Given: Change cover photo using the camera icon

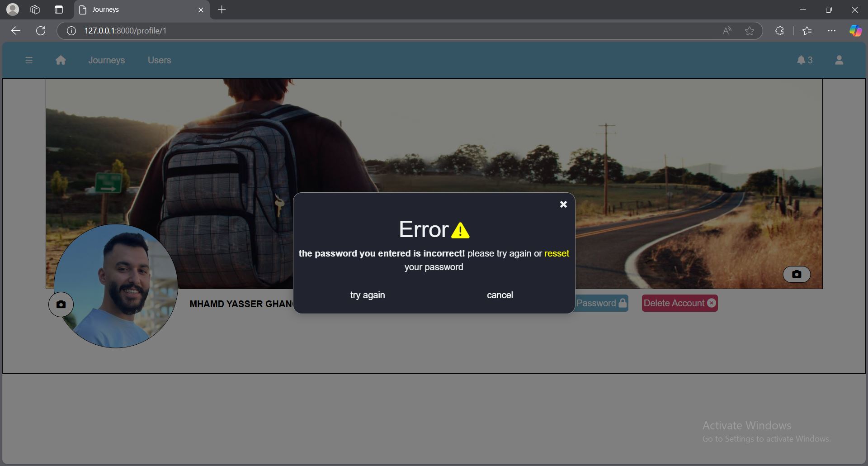Looking at the screenshot, I should 797,274.
